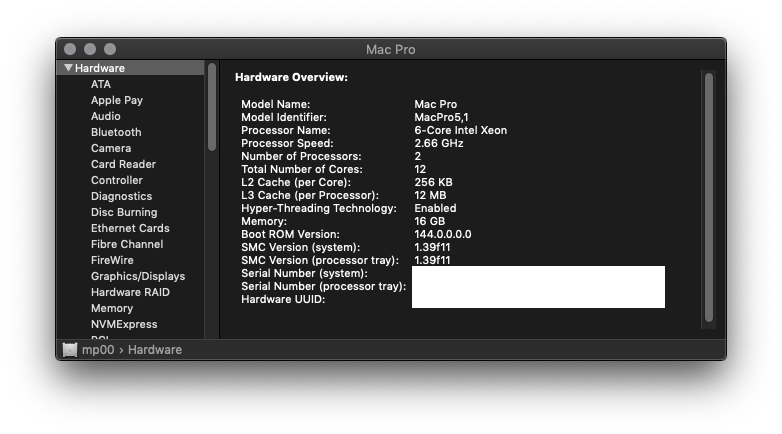
Task: Click the detail pane vertical scrollbar
Action: (709, 198)
